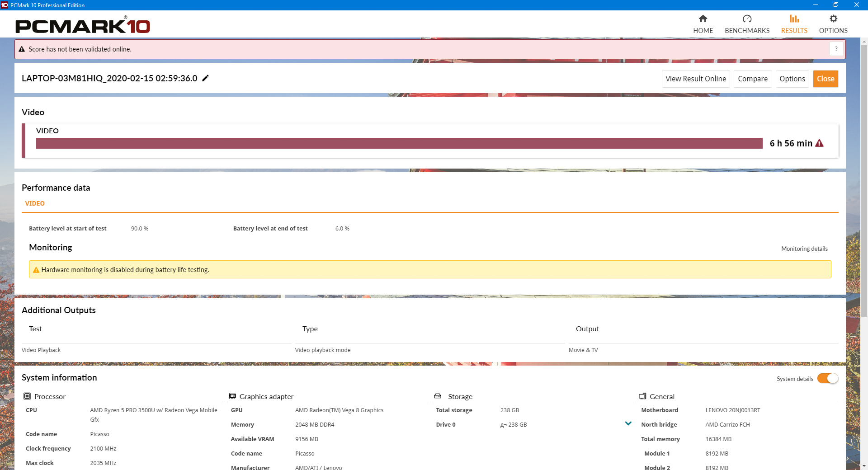Close the result with orange Close button
This screenshot has height=470, width=868.
pyautogui.click(x=826, y=79)
